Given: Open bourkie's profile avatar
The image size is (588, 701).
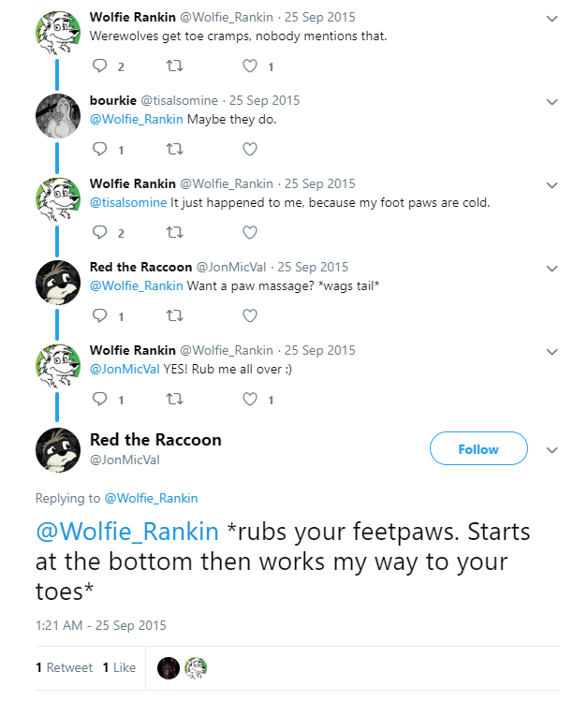Looking at the screenshot, I should (58, 115).
